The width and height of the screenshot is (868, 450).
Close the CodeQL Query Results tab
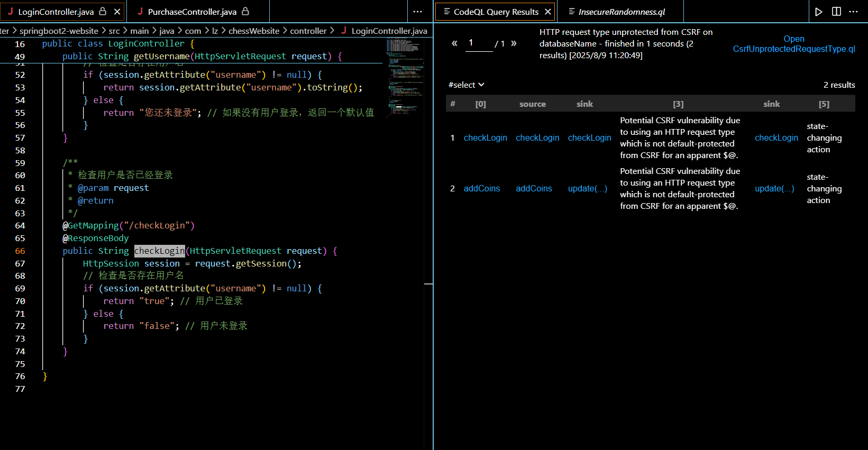click(x=548, y=12)
